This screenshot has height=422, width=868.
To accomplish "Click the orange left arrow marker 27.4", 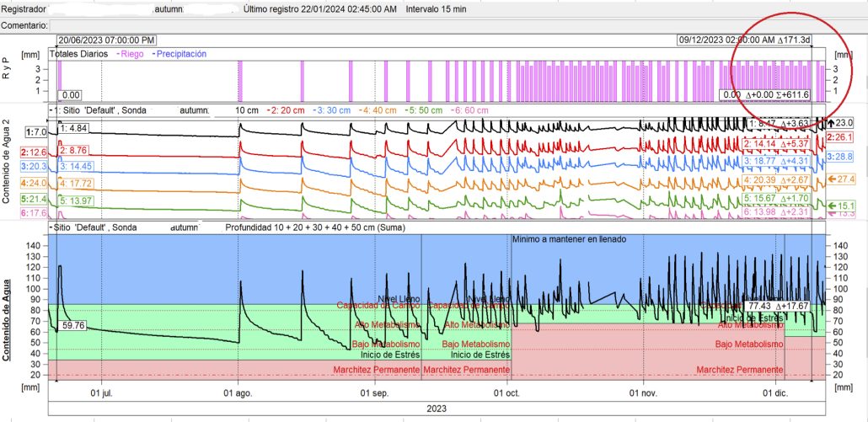I will [843, 179].
